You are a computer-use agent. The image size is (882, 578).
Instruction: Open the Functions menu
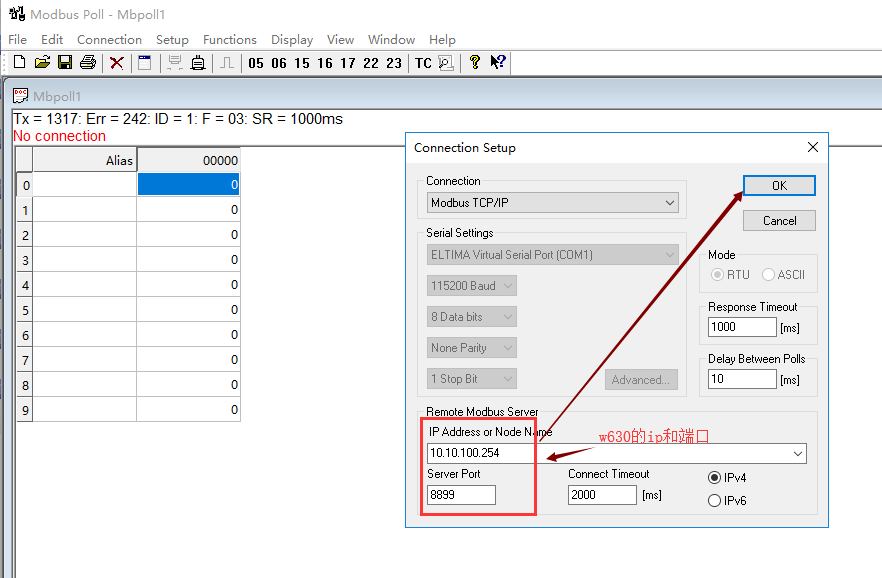coord(229,40)
